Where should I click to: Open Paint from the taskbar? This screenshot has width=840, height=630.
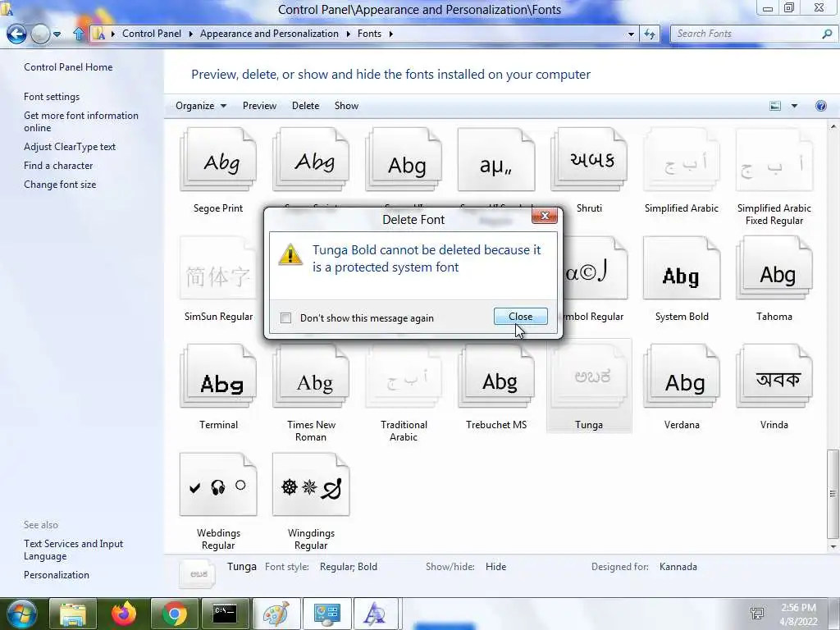[276, 614]
